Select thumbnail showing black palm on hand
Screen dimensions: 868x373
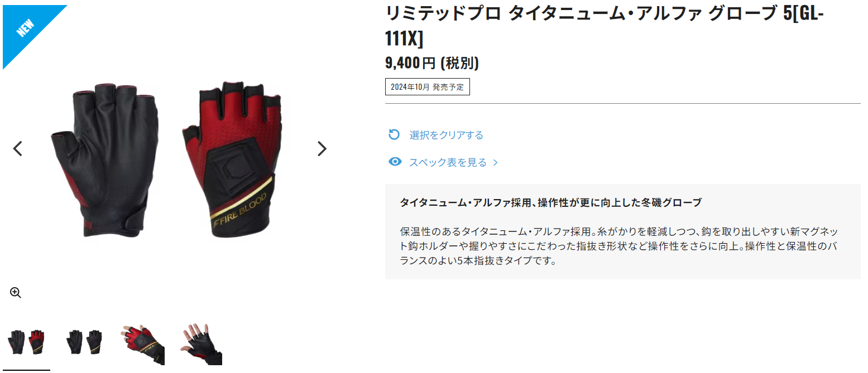[x=201, y=343]
